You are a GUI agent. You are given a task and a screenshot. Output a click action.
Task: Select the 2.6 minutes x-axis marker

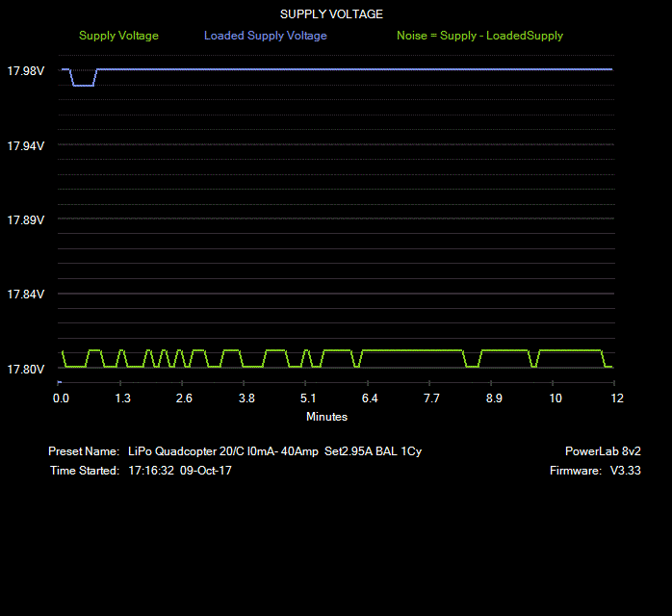pyautogui.click(x=184, y=398)
